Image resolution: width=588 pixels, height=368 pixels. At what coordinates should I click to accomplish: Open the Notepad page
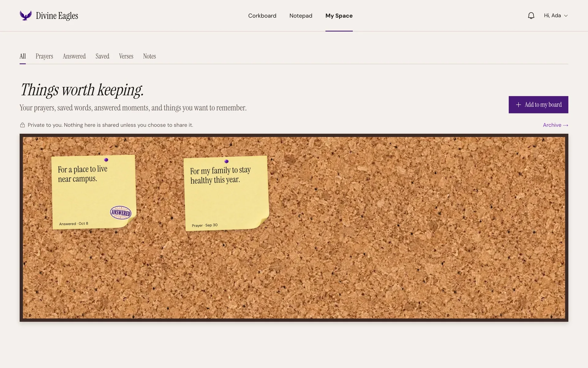301,16
